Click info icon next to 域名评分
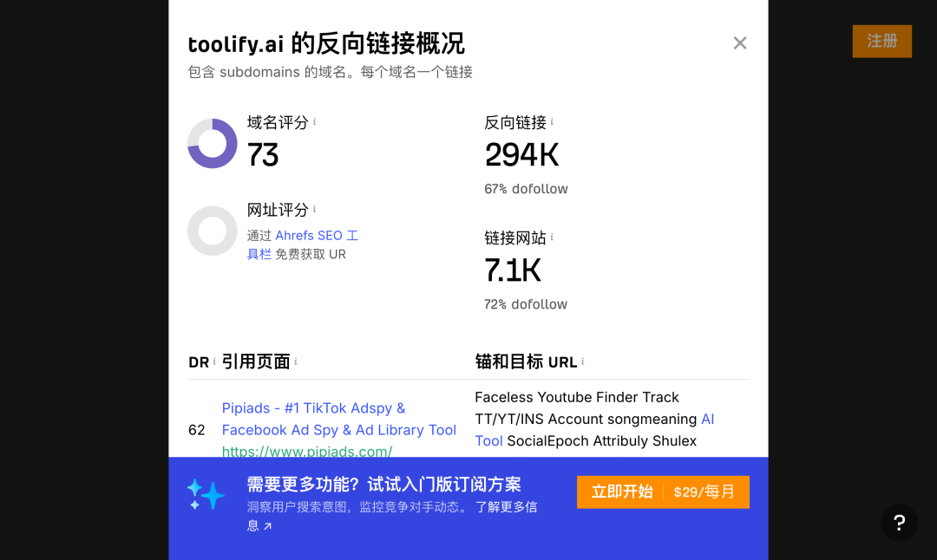Screen dimensions: 937x560 click(x=314, y=122)
